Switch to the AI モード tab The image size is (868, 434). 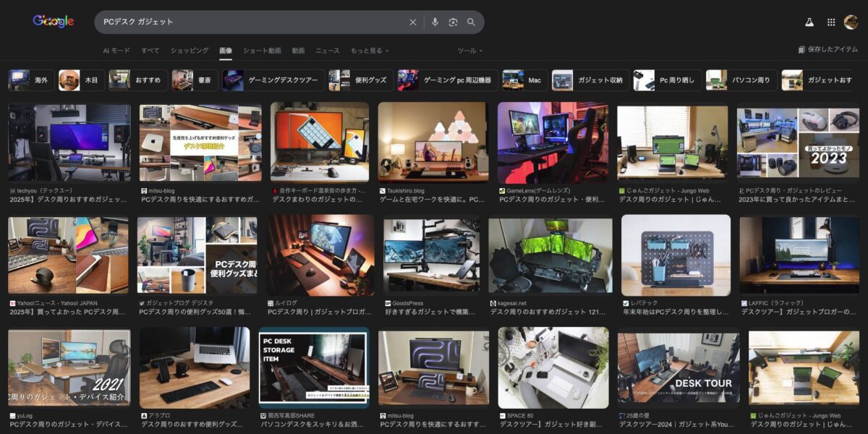[x=116, y=51]
